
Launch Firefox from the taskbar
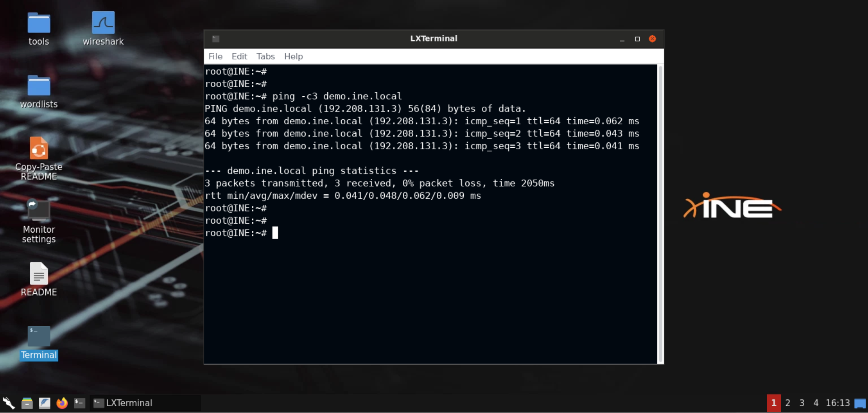(x=62, y=403)
